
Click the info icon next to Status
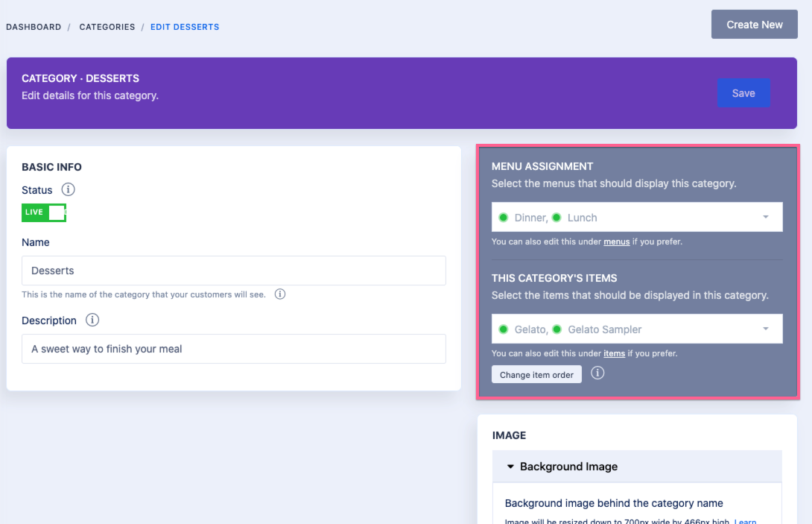68,190
